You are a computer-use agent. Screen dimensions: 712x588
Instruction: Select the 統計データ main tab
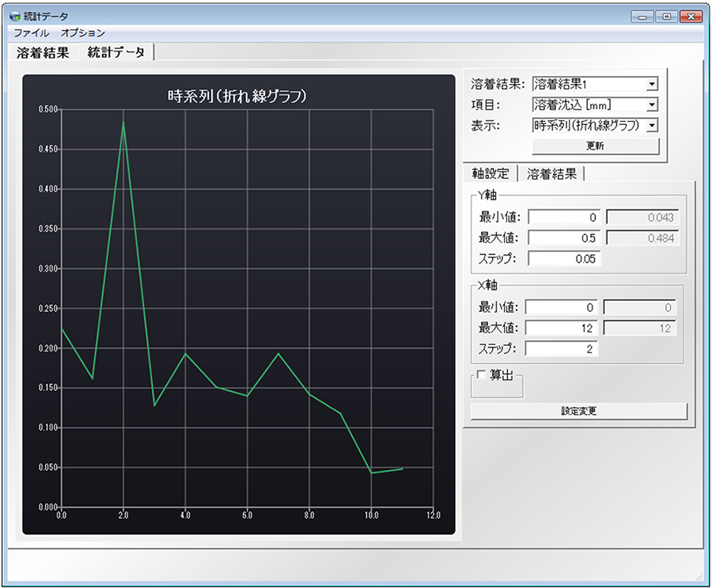pos(116,52)
